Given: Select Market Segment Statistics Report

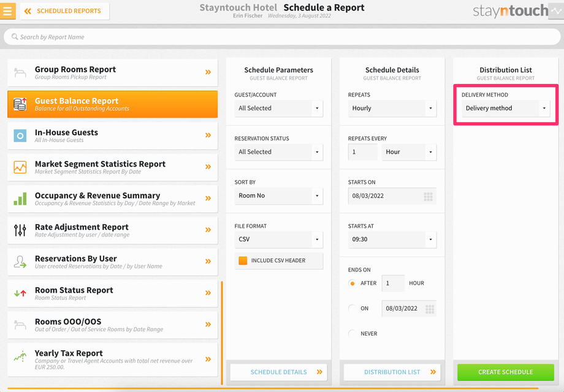Looking at the screenshot, I should coord(113,167).
